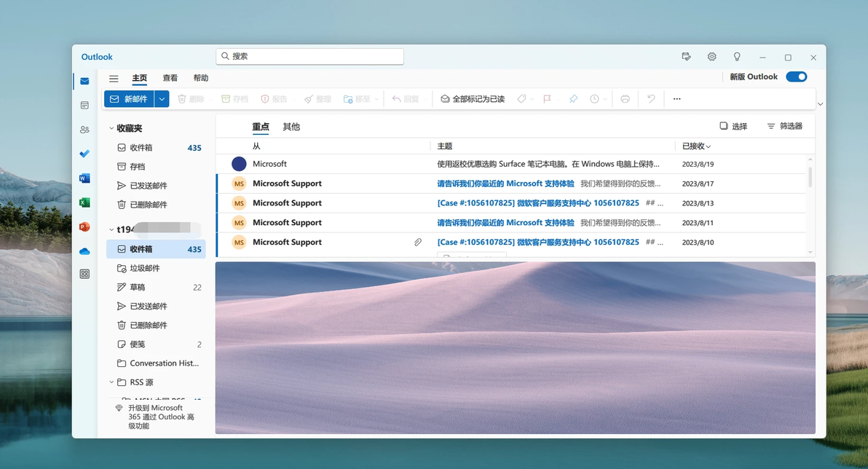The width and height of the screenshot is (868, 469).
Task: Open the New mail dropdown arrow
Action: click(162, 99)
